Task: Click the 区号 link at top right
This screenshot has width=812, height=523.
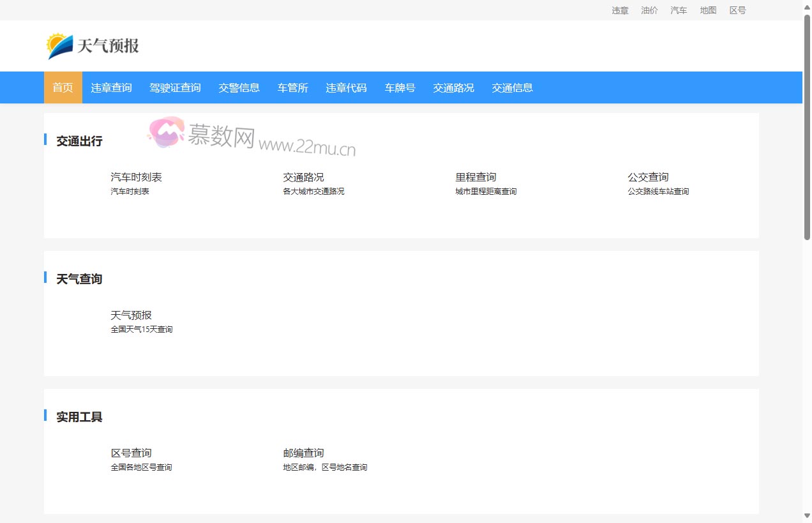Action: [x=737, y=10]
